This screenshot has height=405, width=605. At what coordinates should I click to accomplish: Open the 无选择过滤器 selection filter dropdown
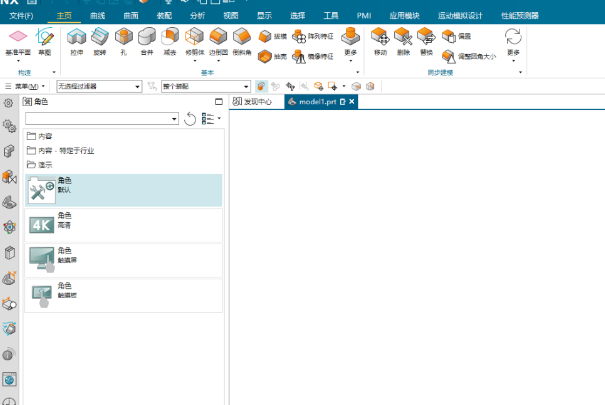click(99, 87)
